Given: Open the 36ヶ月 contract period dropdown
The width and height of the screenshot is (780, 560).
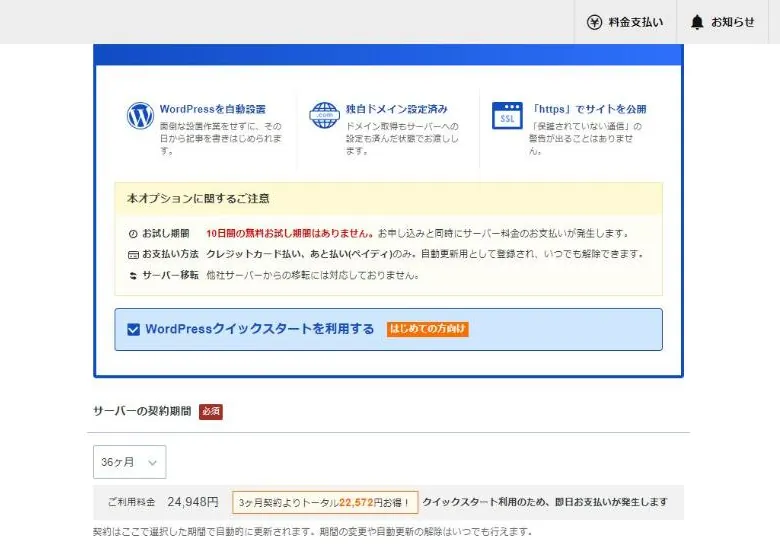Looking at the screenshot, I should pyautogui.click(x=129, y=462).
